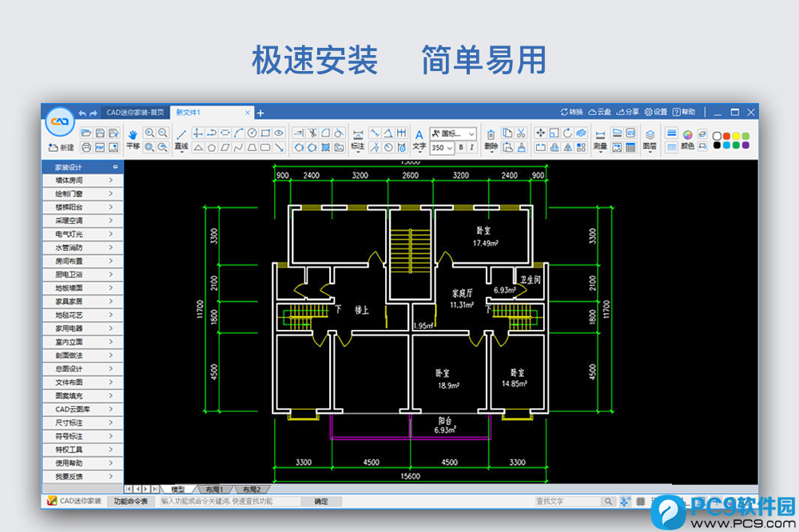
Task: Pick the yellow color swatch
Action: tap(737, 136)
